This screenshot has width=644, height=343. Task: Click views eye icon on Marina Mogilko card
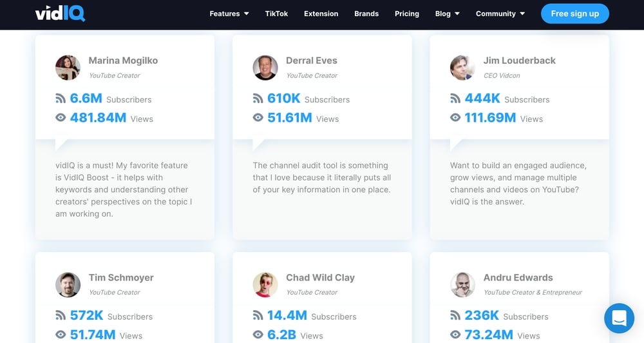click(61, 117)
